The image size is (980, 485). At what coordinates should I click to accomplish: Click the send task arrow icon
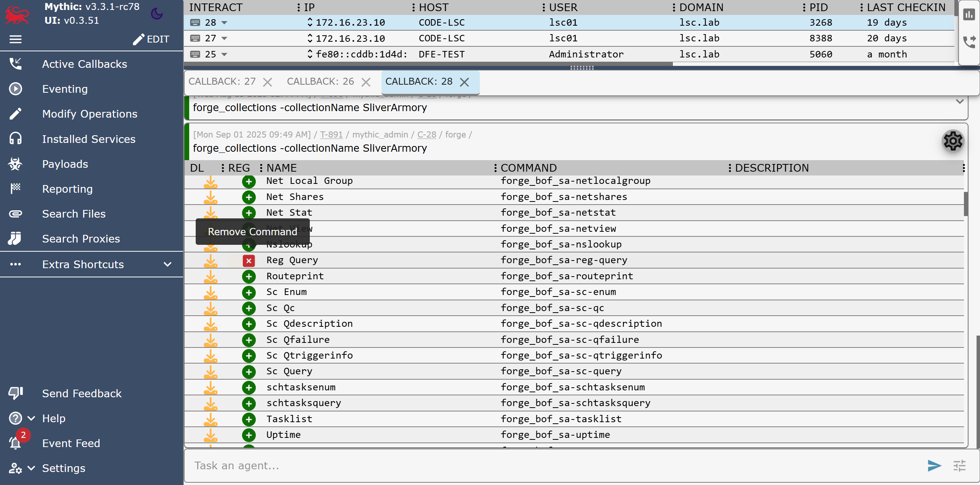(x=934, y=465)
